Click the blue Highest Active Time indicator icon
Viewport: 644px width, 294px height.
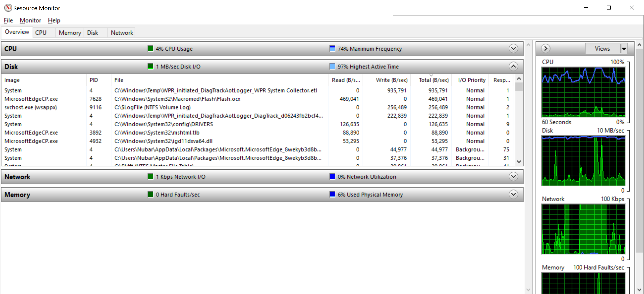click(x=332, y=66)
